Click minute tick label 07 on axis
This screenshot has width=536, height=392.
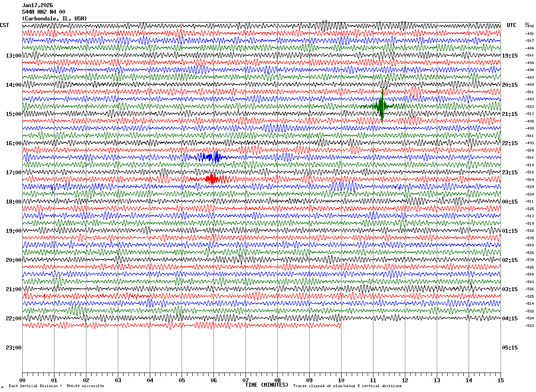click(245, 380)
